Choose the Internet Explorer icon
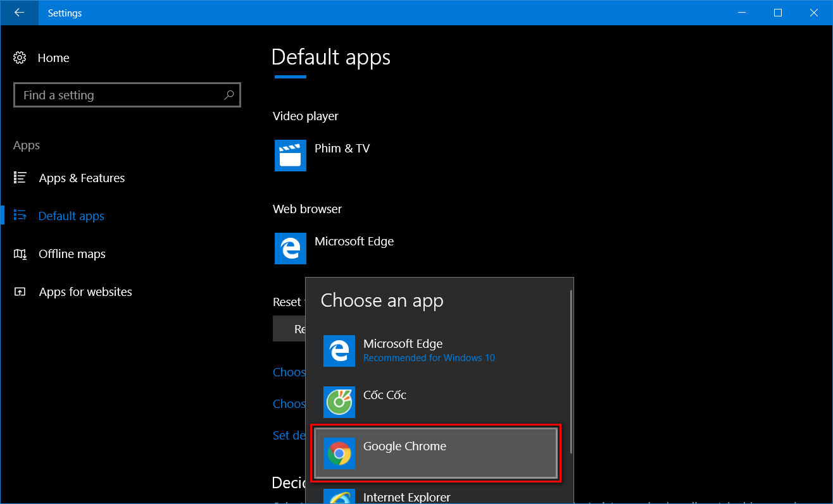833x504 pixels. (x=339, y=496)
